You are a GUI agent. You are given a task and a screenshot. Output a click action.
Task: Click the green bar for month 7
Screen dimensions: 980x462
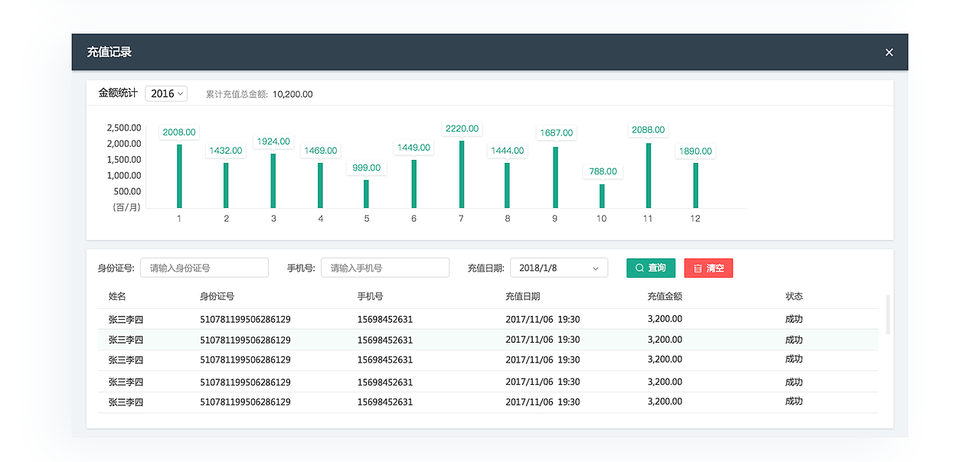click(462, 174)
